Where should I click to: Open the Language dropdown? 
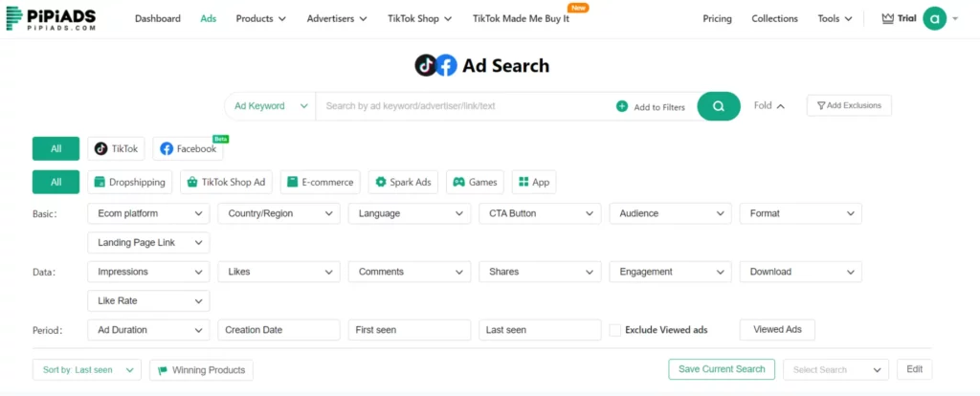tap(410, 213)
